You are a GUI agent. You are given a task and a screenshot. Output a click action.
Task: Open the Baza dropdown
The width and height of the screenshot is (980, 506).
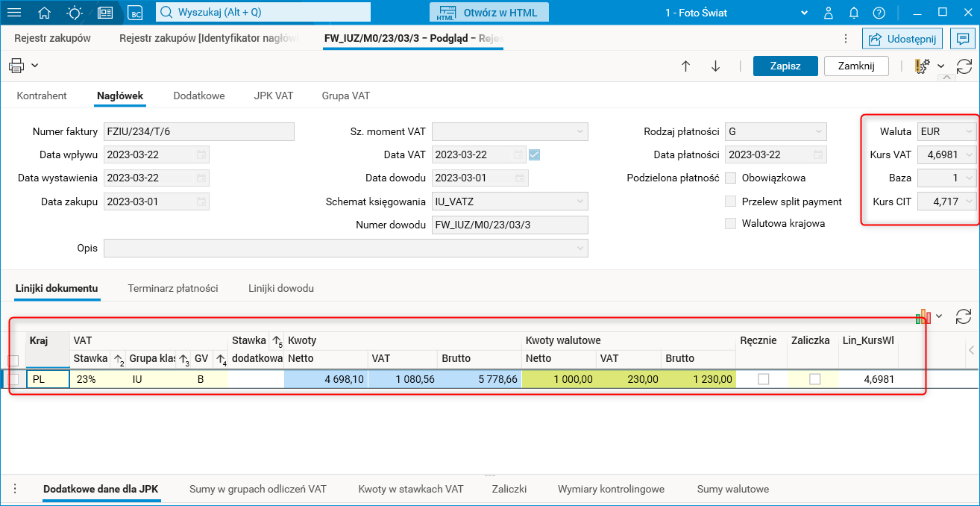point(969,178)
